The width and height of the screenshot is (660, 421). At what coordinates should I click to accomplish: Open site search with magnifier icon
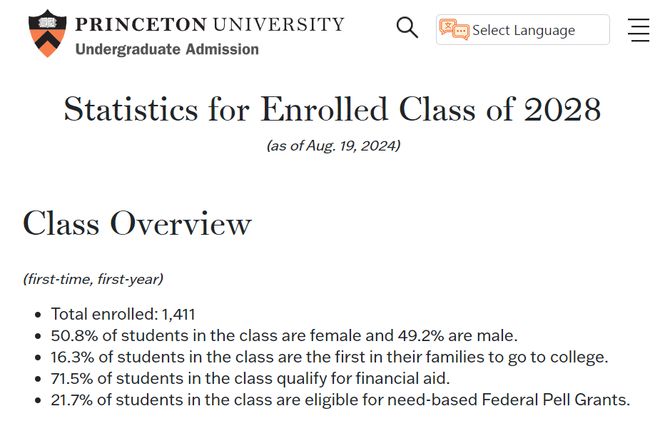pos(407,28)
